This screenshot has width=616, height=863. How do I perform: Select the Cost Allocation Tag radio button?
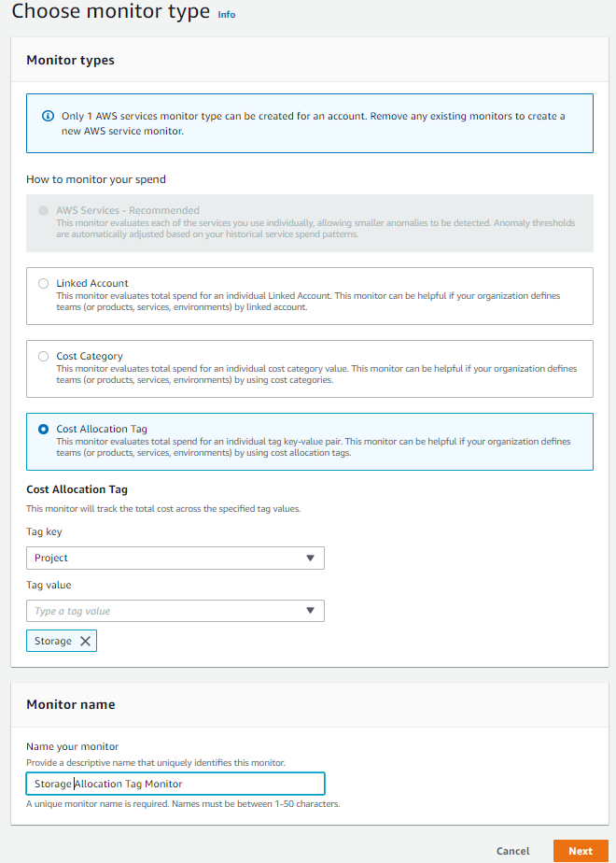(x=43, y=430)
